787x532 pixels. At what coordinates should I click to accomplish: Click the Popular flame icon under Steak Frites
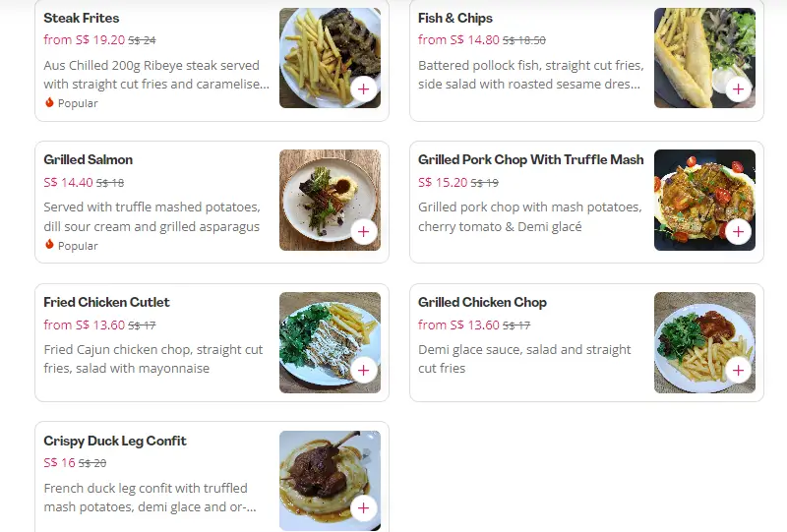pyautogui.click(x=49, y=103)
